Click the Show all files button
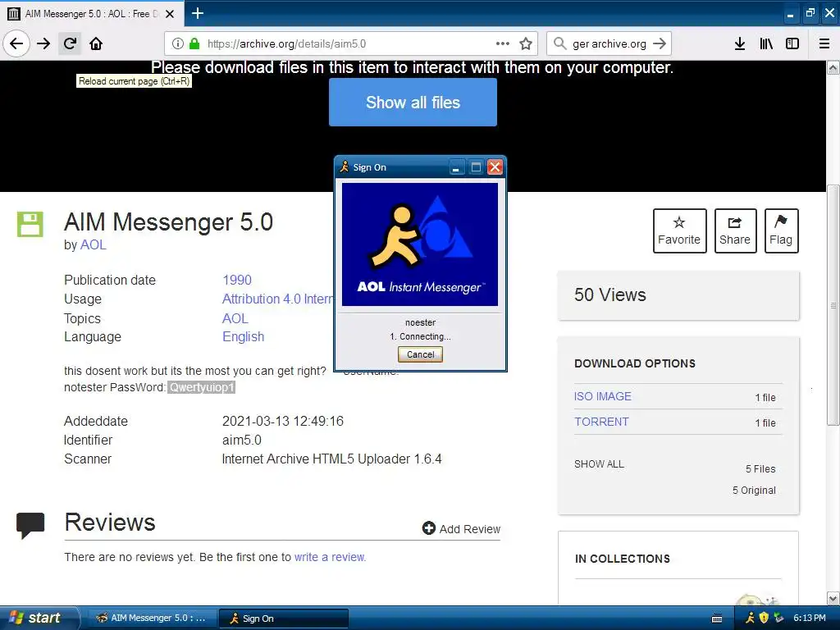 tap(413, 103)
